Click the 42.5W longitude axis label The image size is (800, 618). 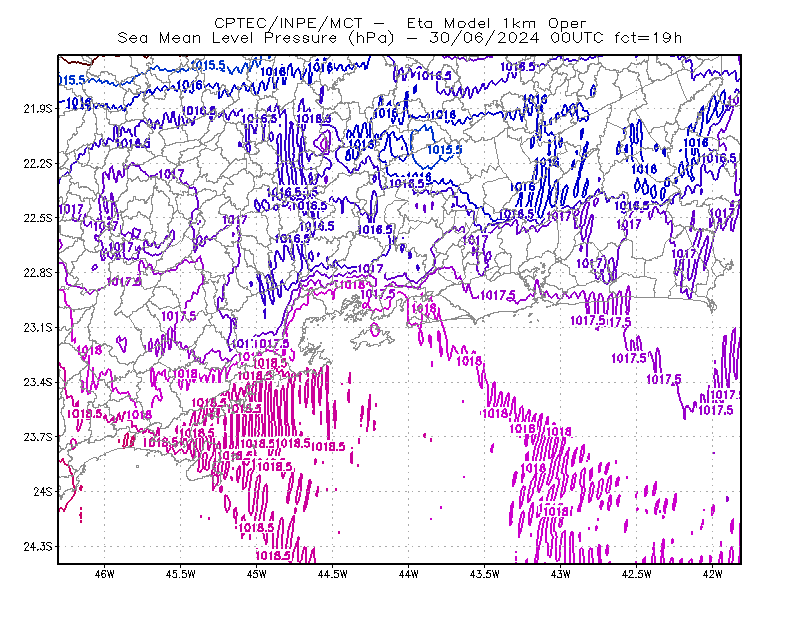click(636, 574)
